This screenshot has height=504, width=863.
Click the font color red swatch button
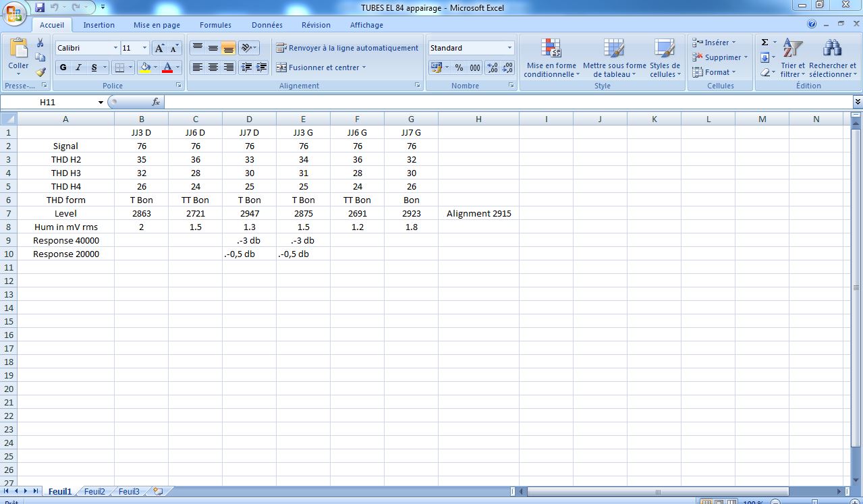(167, 67)
